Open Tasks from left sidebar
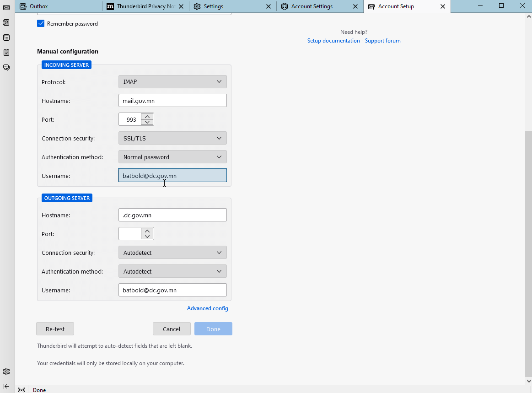This screenshot has height=393, width=532. pyautogui.click(x=6, y=53)
